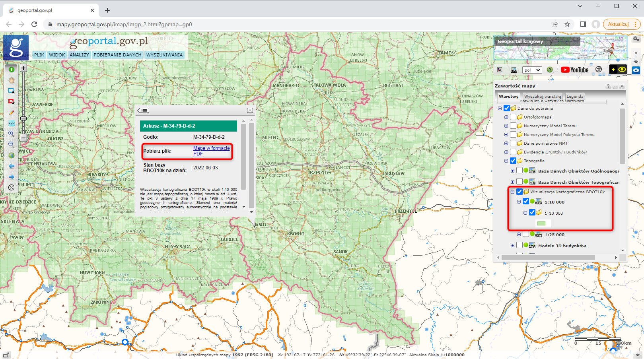
Task: Activate the identify info tool
Action: 12,69
